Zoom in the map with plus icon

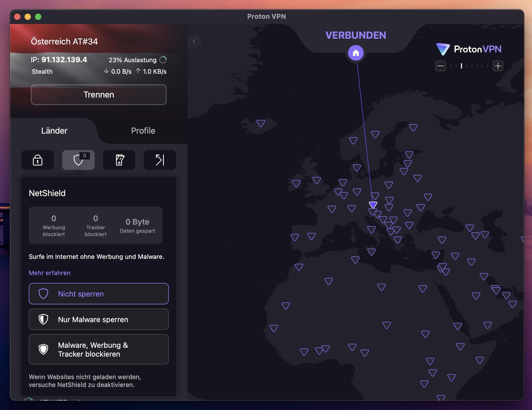[498, 66]
